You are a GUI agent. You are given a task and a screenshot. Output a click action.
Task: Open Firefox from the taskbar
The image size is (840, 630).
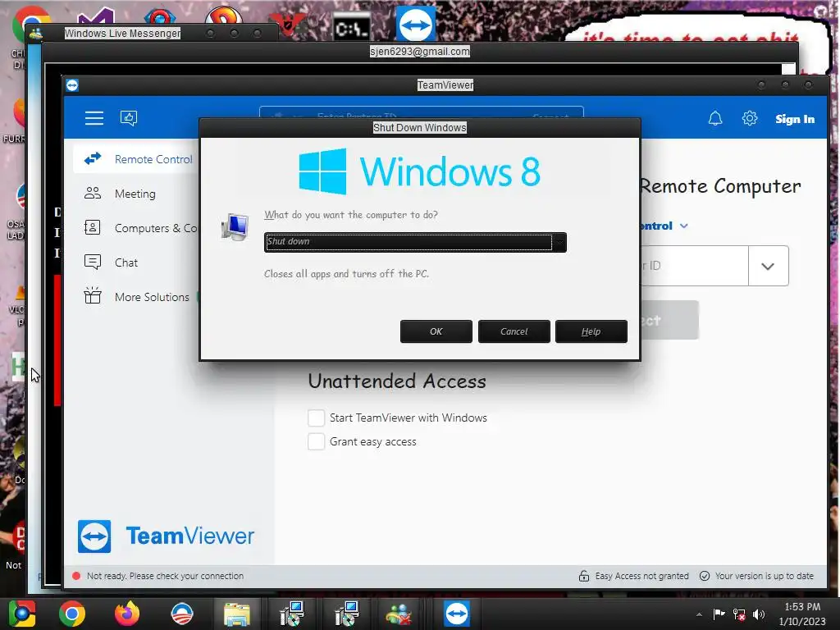click(x=127, y=614)
